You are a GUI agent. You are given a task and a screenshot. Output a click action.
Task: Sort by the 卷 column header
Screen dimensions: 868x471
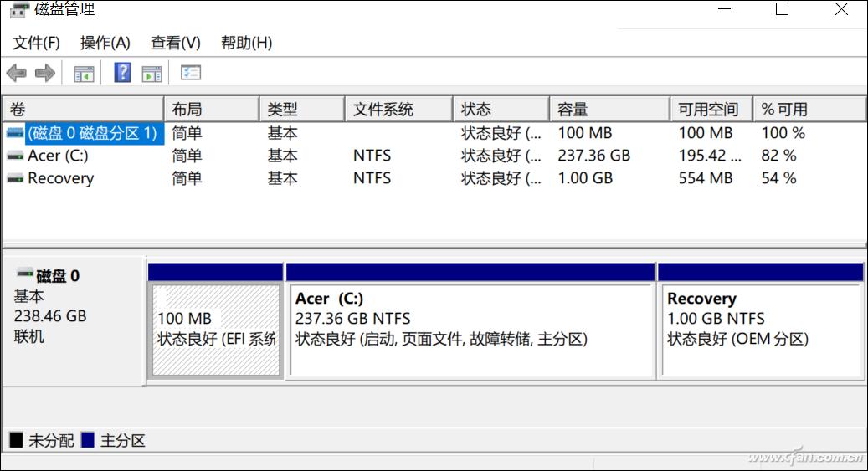[x=82, y=110]
